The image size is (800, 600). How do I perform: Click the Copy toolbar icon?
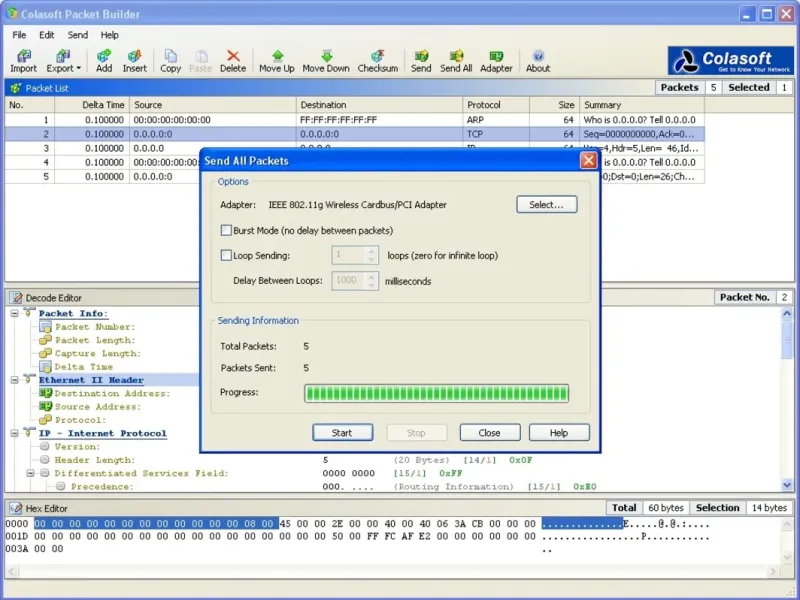pos(171,57)
